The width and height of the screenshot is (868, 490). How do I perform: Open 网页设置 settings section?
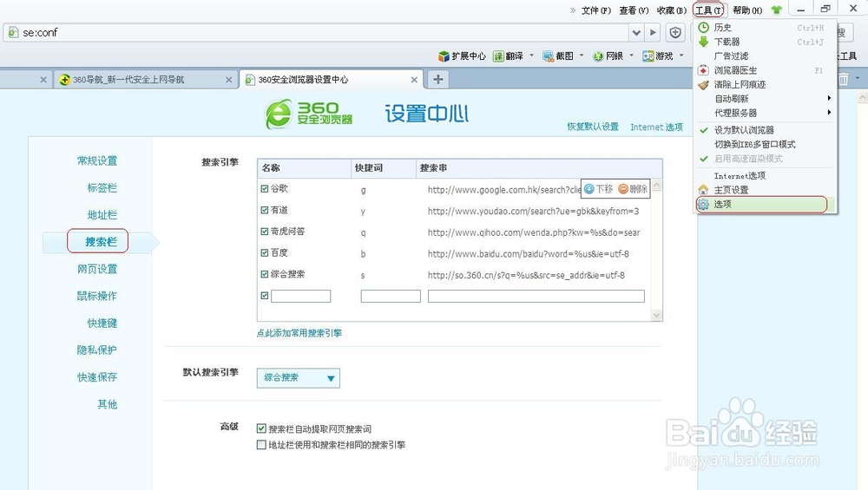97,269
